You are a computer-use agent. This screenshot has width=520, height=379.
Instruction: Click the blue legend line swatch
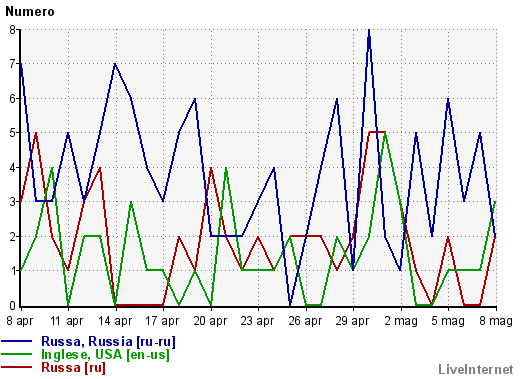click(17, 341)
